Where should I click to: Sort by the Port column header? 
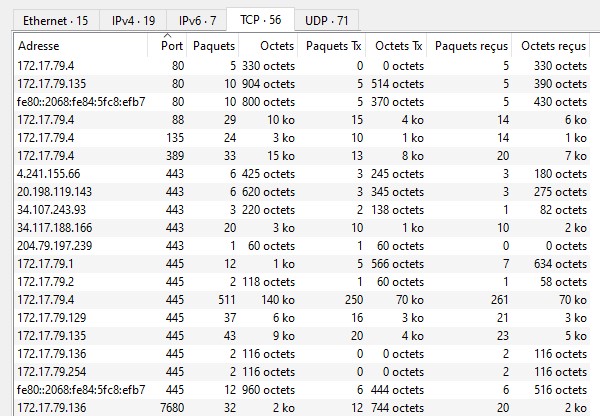coord(171,46)
